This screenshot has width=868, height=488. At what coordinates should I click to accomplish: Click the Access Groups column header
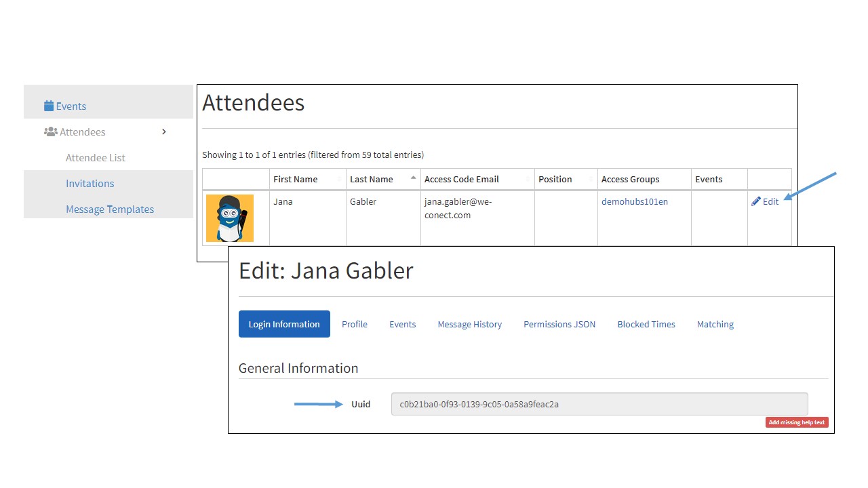(644, 179)
